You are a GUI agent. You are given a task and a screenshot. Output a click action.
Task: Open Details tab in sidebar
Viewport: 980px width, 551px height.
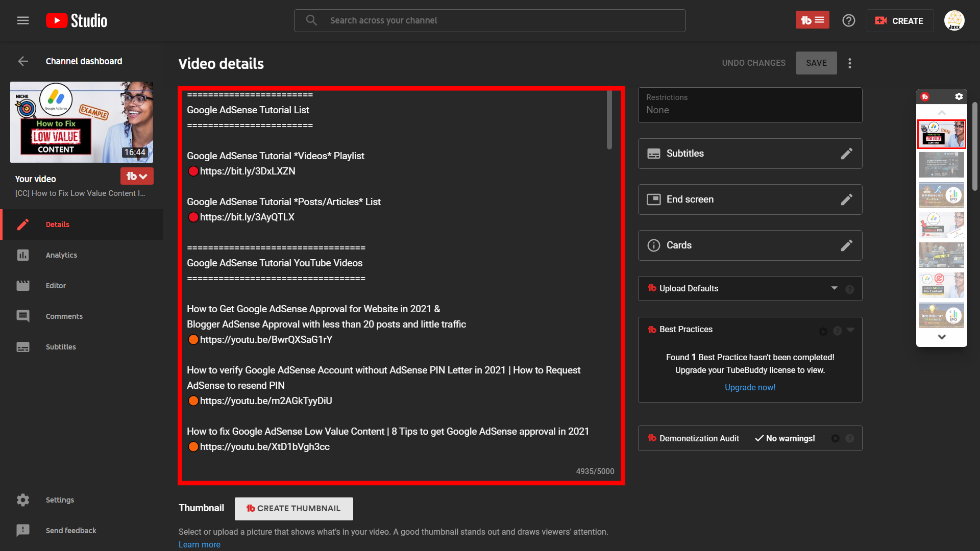(82, 224)
